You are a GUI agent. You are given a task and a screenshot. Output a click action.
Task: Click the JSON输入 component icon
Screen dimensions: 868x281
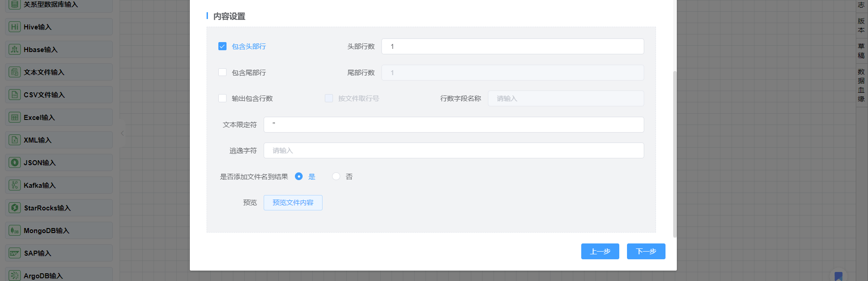pos(14,162)
